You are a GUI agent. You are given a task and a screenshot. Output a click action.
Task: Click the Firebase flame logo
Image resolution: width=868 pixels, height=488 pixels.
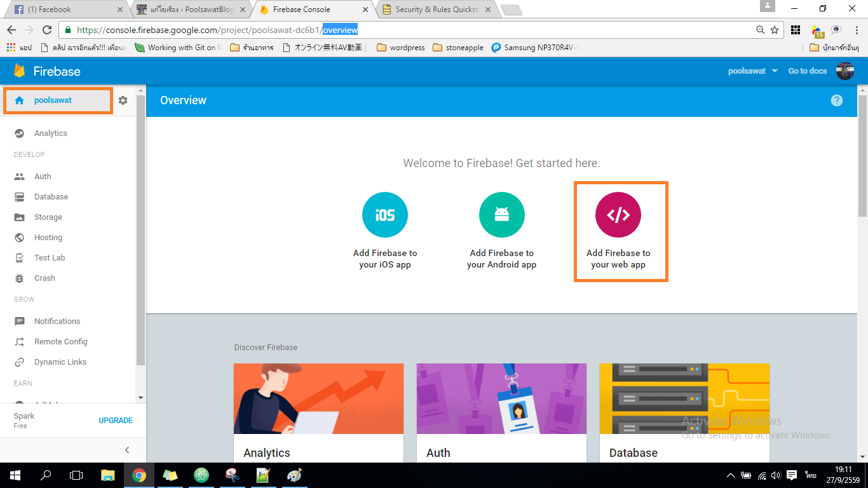click(x=20, y=71)
